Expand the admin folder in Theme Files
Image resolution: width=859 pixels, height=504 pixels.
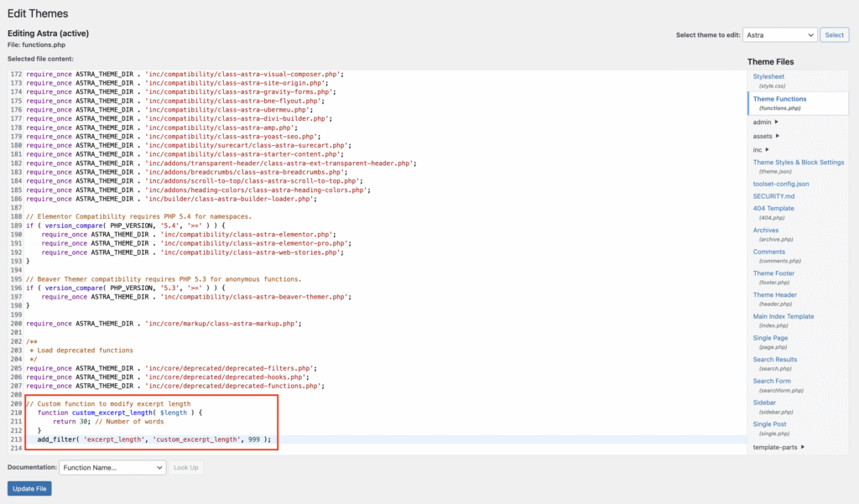click(x=761, y=122)
